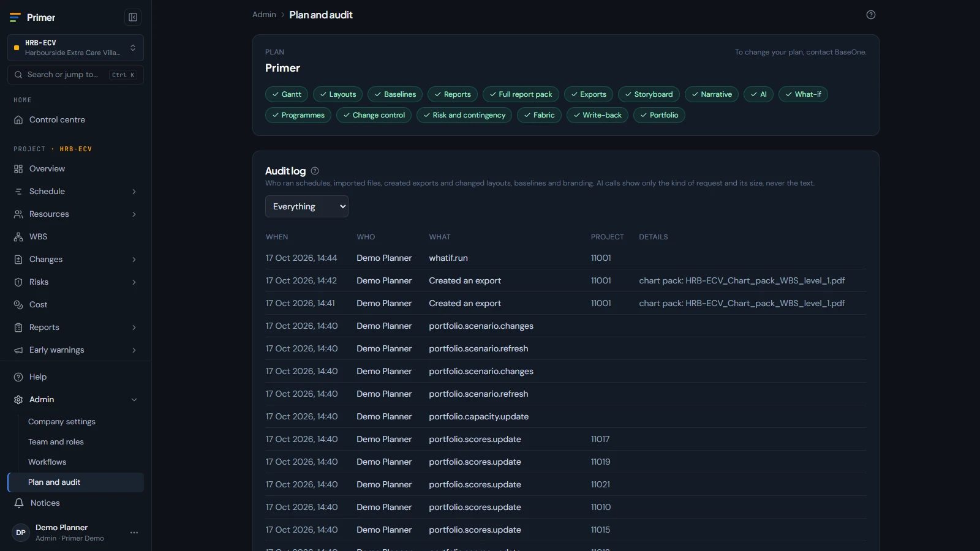Expand the Reports submenu chevron
Viewport: 980px width, 551px height.
point(134,328)
